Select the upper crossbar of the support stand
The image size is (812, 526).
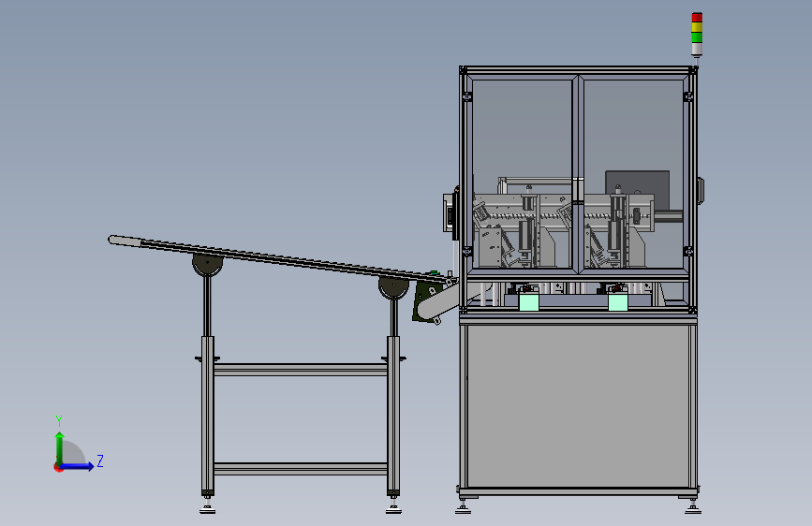pyautogui.click(x=301, y=370)
